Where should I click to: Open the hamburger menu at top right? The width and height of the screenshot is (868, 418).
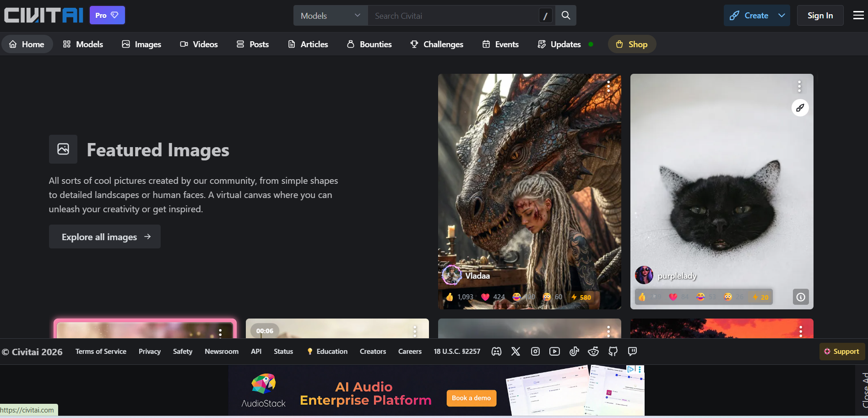pos(858,16)
